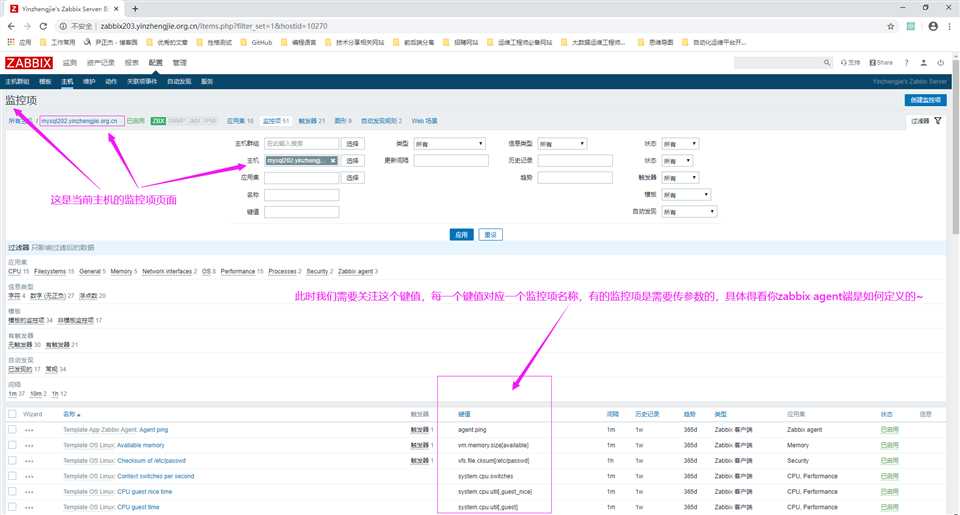Open the three-dot menu for CPU guest time
Screen dimensions: 960x515
tap(29, 507)
